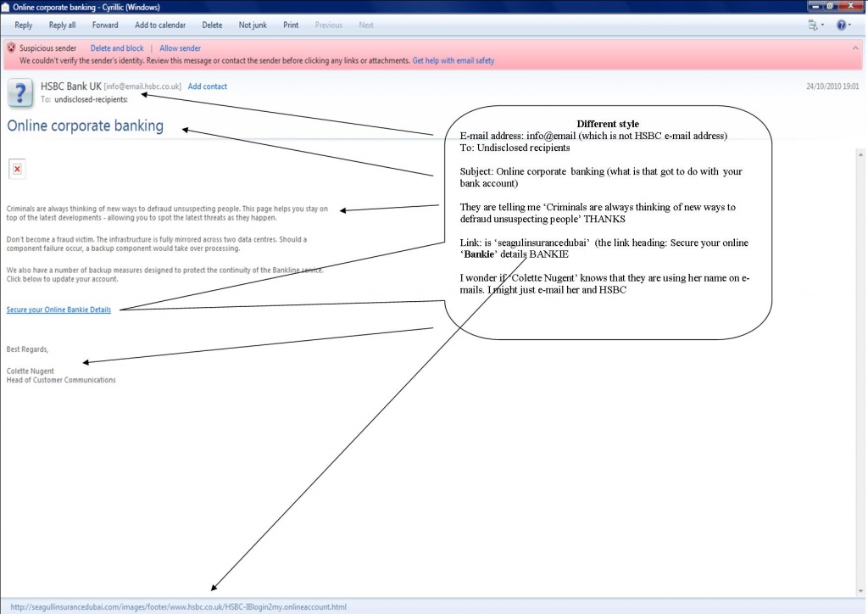
Task: Click the mail icon in title bar
Action: tap(6, 6)
